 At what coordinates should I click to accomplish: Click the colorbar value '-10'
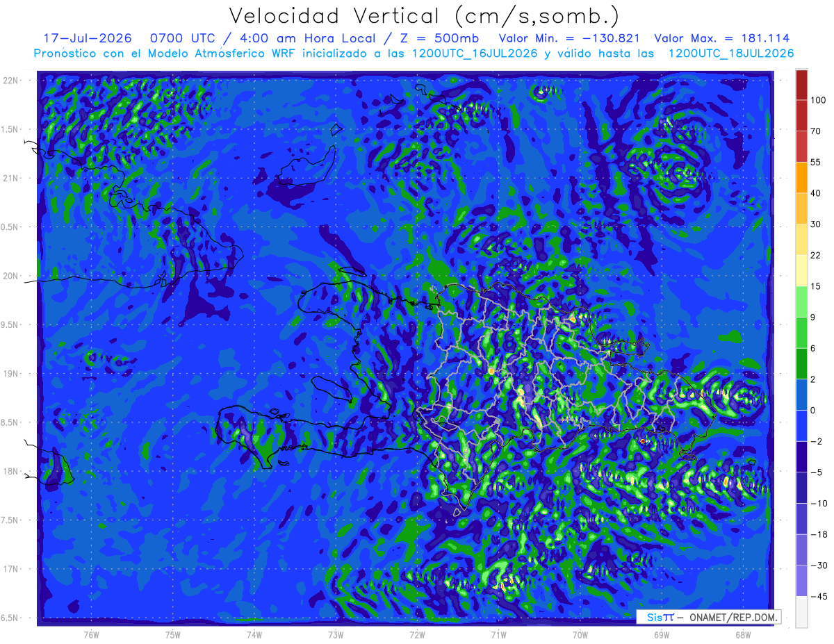[x=819, y=503]
